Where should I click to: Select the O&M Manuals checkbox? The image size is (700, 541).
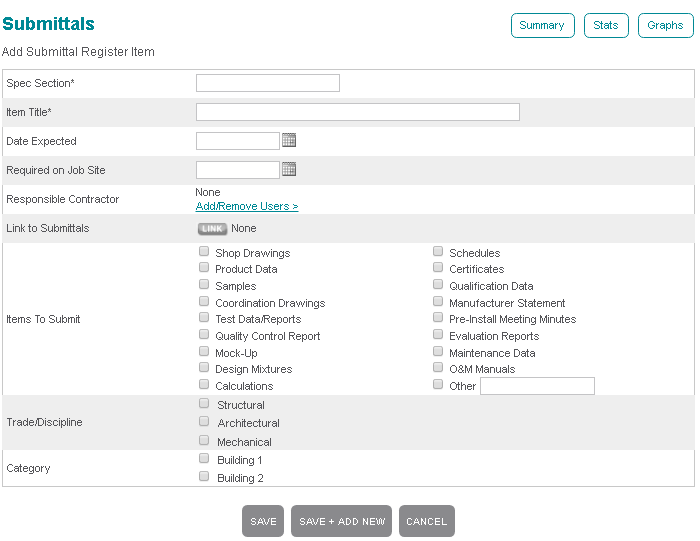tap(438, 368)
